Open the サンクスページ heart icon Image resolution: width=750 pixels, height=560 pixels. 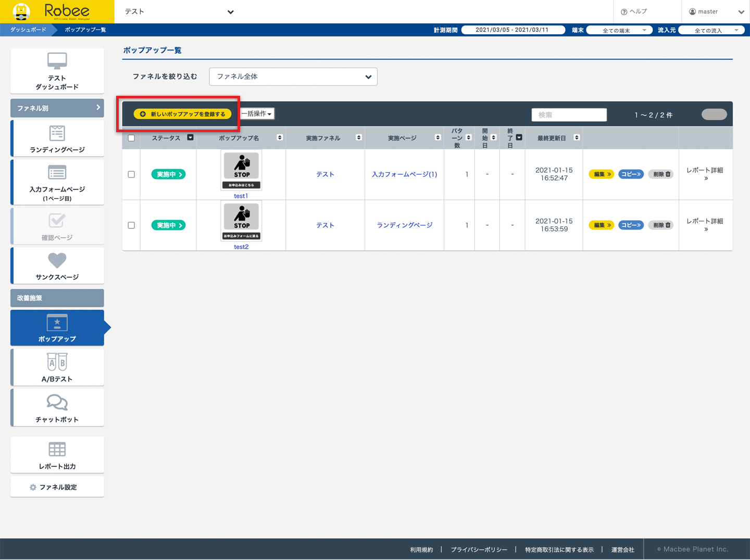coord(57,260)
